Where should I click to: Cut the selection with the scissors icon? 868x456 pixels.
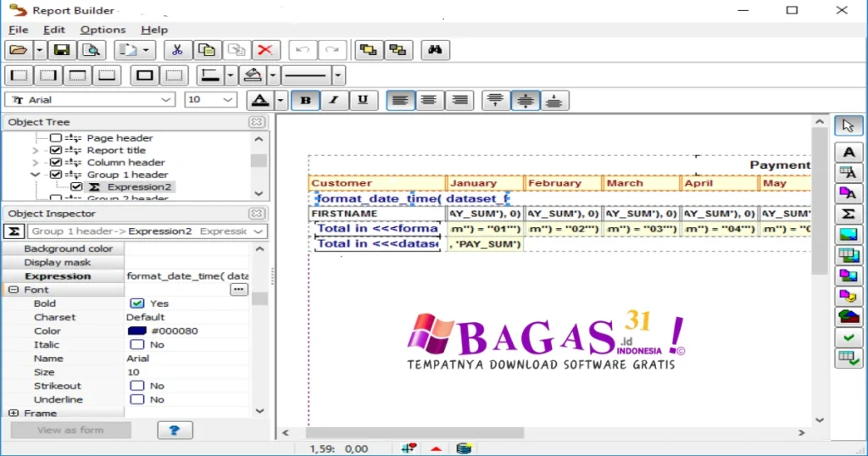177,50
